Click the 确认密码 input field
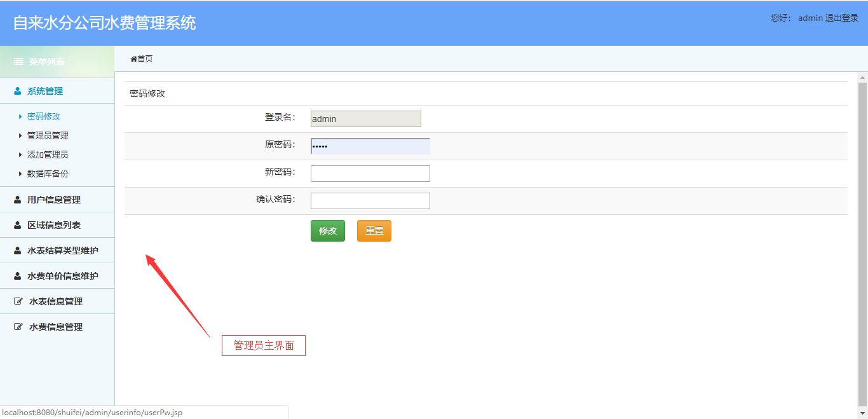Screen dimensions: 868x419 (370, 200)
